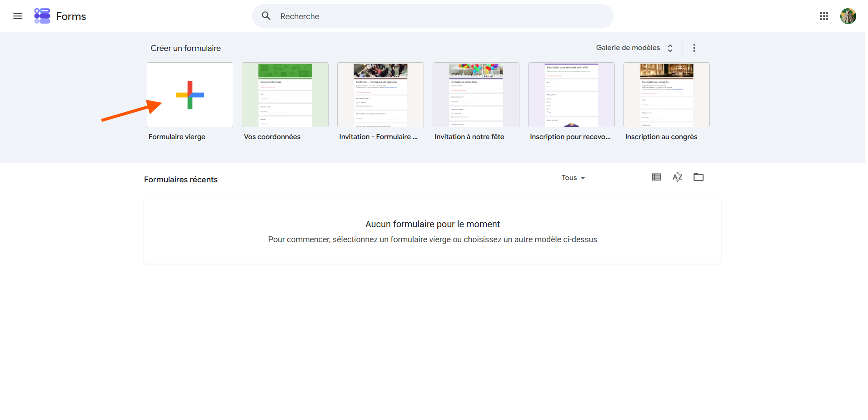
Task: Click the Forms title text
Action: pyautogui.click(x=71, y=16)
